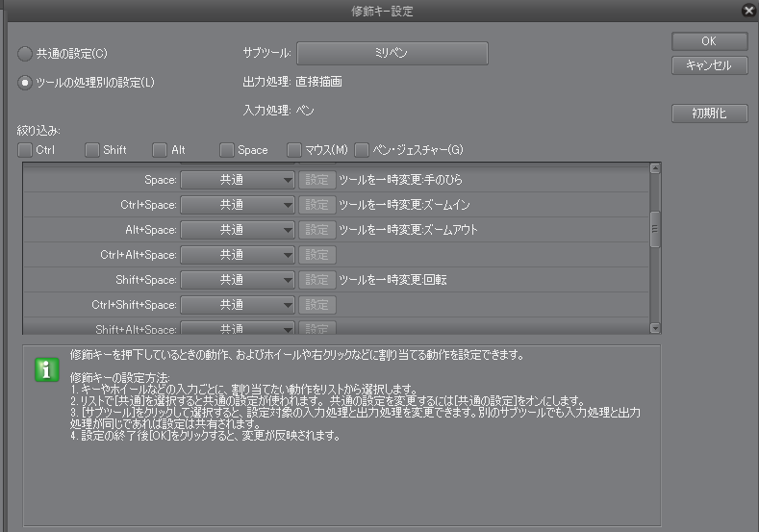Expand the Shift+Space action dropdown
Screen dimensions: 759x532
point(238,280)
